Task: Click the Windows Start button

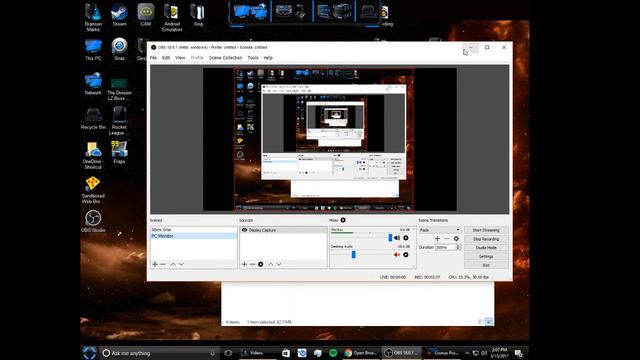Action: tap(89, 353)
